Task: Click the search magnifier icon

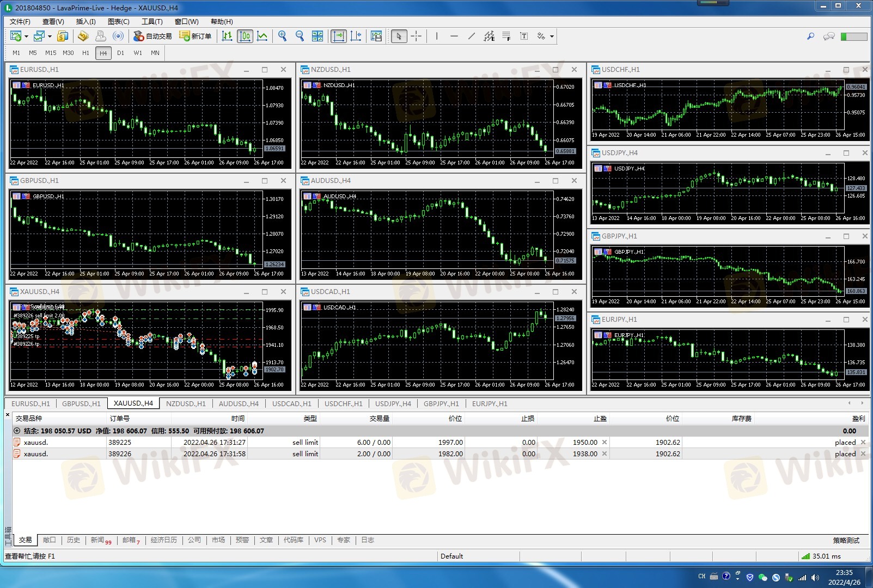Action: [x=810, y=36]
